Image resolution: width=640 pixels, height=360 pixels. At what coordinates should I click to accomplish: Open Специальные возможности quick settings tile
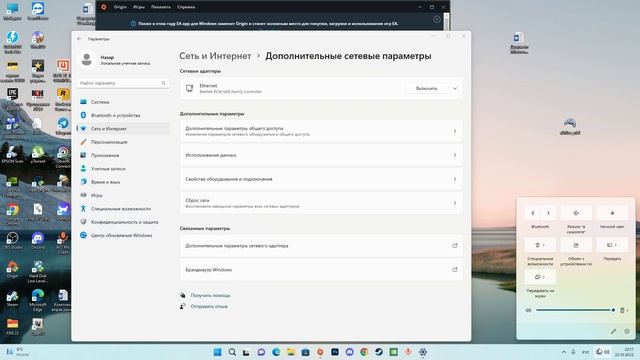click(x=540, y=245)
